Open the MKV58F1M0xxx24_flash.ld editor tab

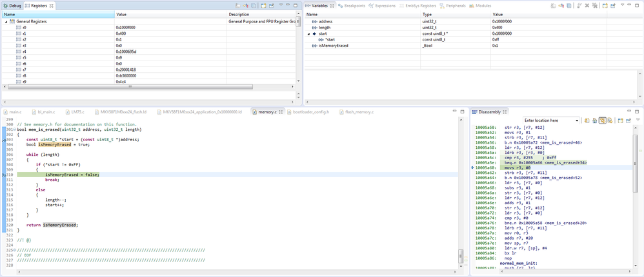(120, 112)
